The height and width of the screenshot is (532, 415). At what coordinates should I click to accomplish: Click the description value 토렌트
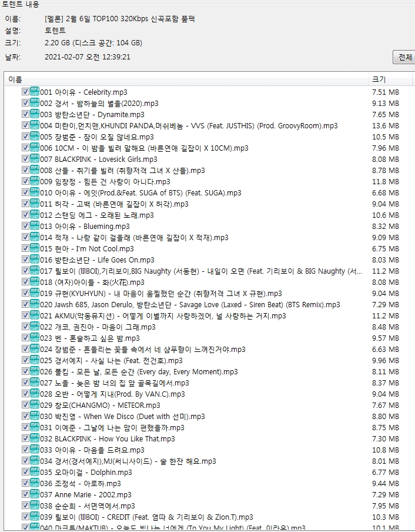tap(55, 31)
